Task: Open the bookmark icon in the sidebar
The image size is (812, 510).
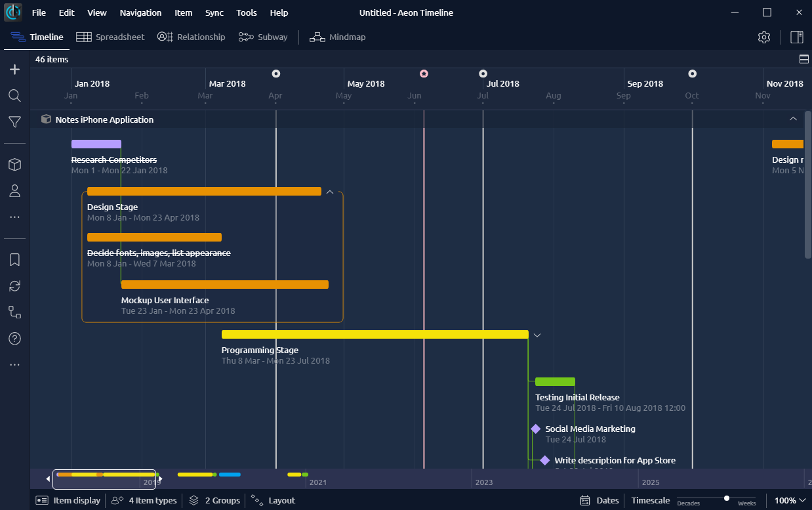Action: [x=14, y=260]
